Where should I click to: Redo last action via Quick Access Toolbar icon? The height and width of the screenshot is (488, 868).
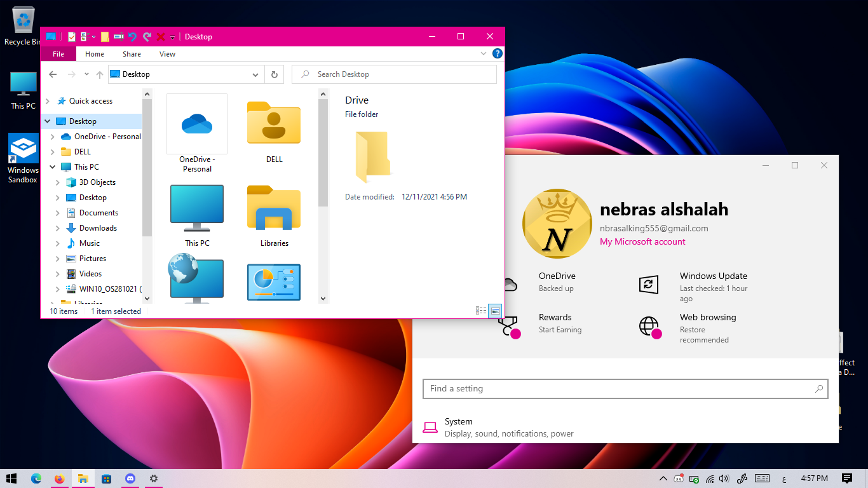147,36
